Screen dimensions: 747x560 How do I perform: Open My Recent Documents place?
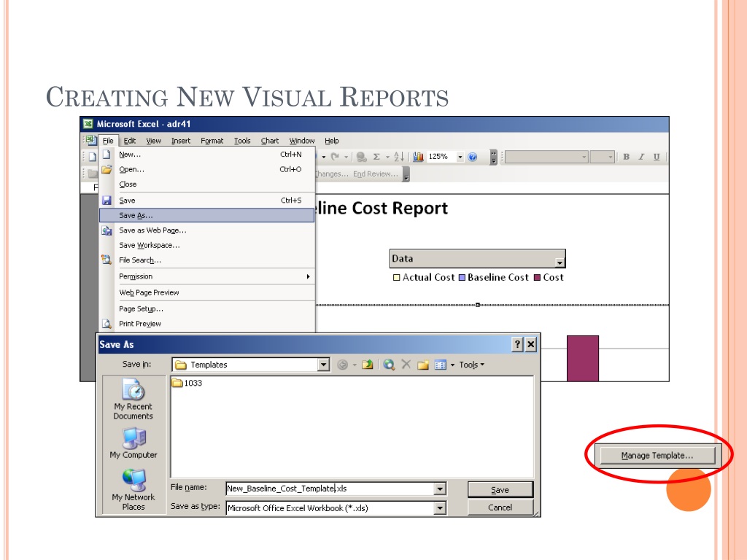tap(133, 399)
